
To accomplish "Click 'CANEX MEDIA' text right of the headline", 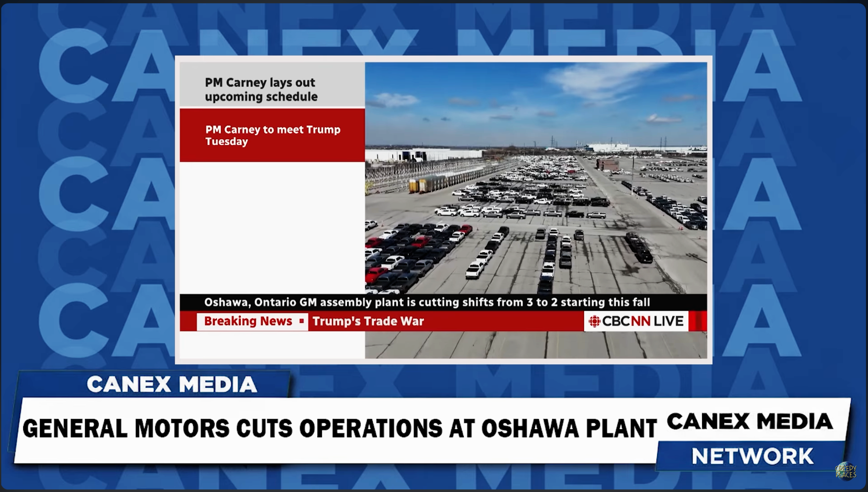I will [750, 421].
